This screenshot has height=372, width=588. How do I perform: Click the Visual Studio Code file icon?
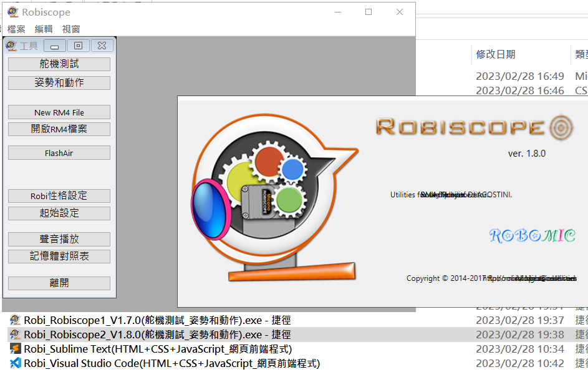click(15, 363)
